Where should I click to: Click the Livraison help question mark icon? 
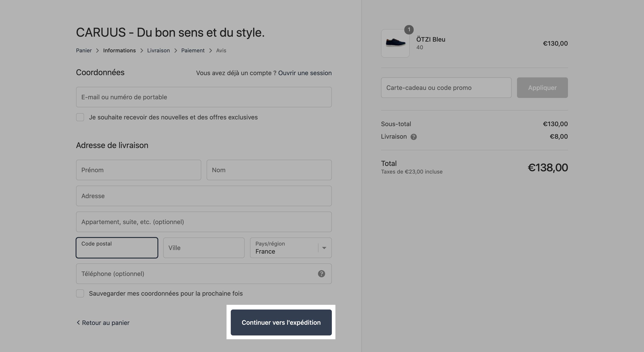click(413, 137)
